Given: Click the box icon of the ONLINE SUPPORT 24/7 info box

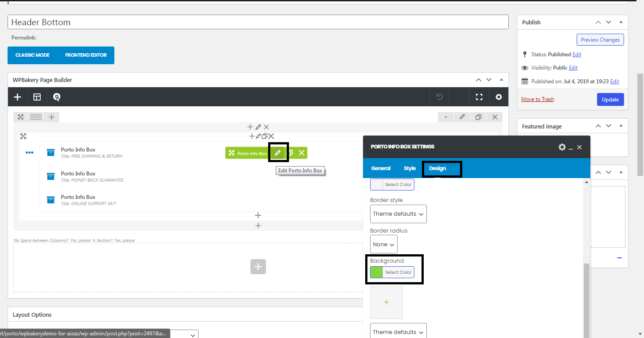Looking at the screenshot, I should coord(51,200).
